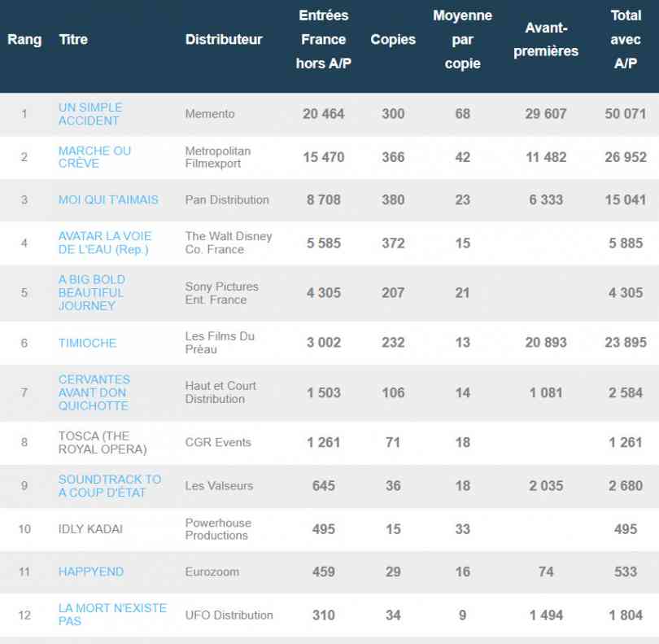Image resolution: width=659 pixels, height=644 pixels.
Task: Click the Rang column header
Action: click(24, 40)
